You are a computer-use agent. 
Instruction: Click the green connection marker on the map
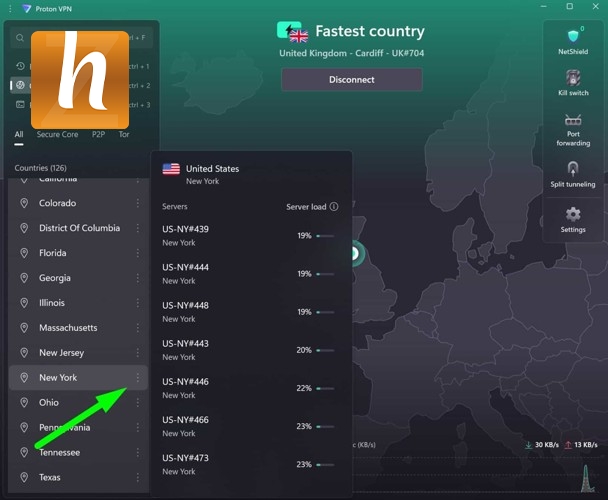pos(353,253)
